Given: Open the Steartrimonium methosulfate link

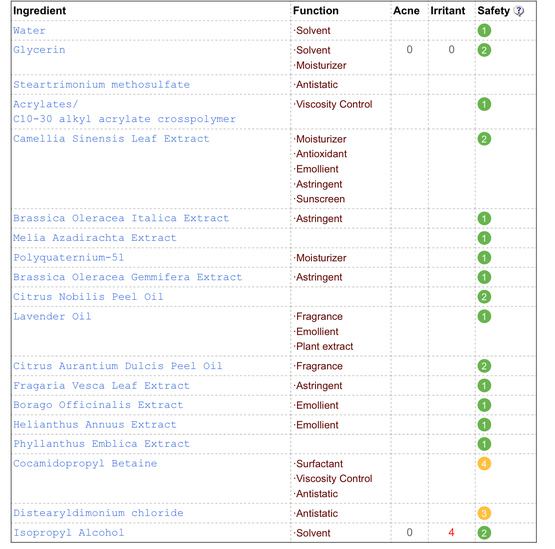Looking at the screenshot, I should point(102,85).
